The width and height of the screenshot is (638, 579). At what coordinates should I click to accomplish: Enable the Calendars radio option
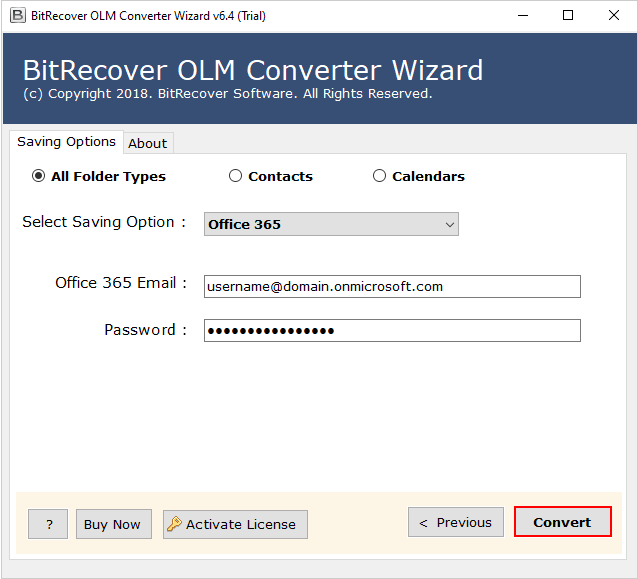(379, 176)
